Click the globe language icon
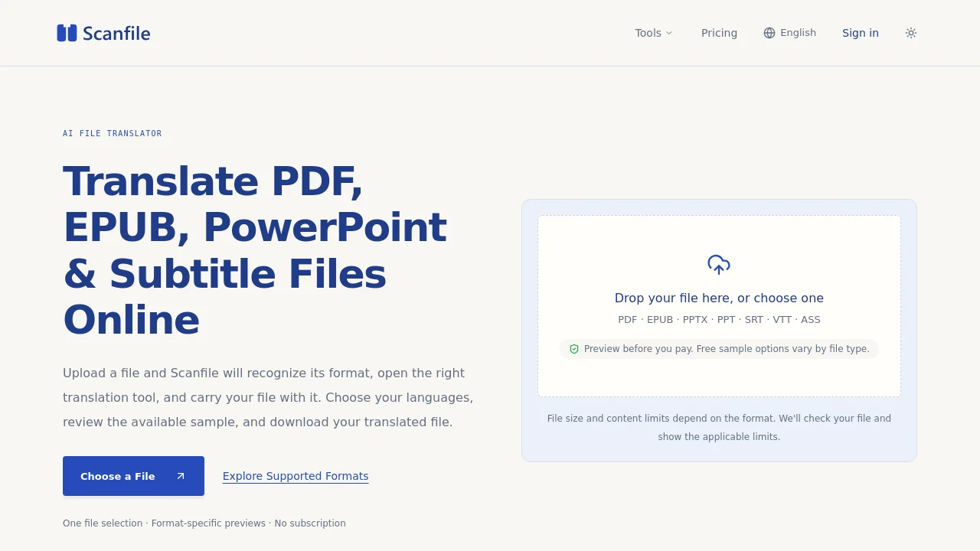This screenshot has width=980, height=551. (x=769, y=33)
